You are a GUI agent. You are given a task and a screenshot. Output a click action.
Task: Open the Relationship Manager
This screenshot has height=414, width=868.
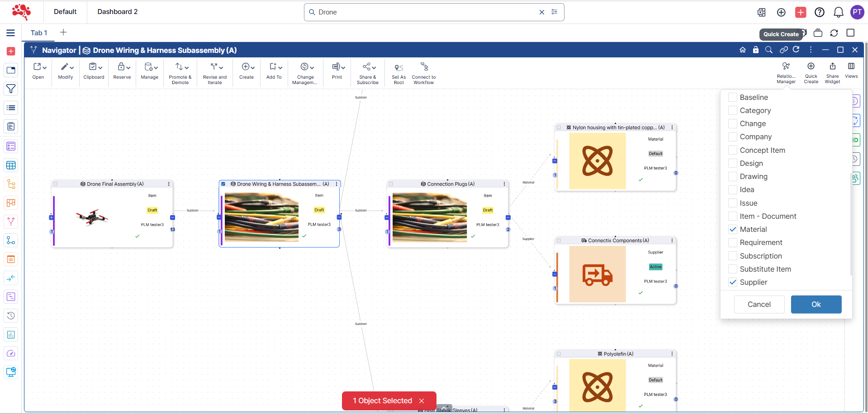[x=786, y=67]
